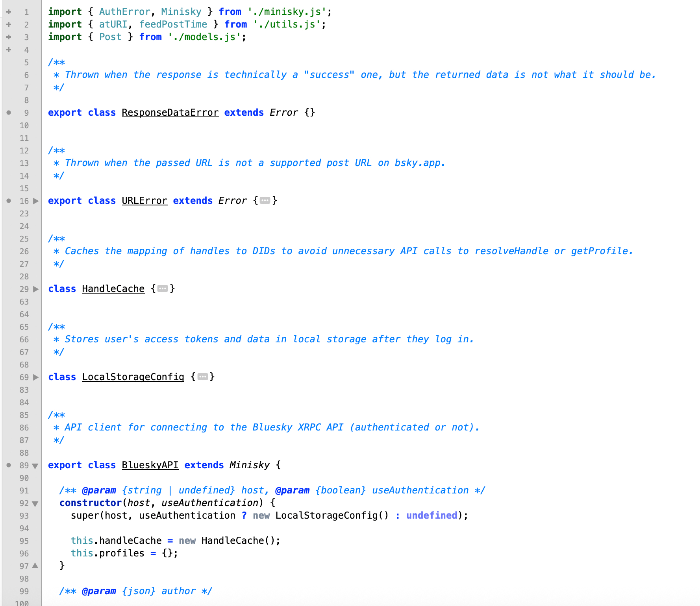This screenshot has width=700, height=606.
Task: Collapse the constructor using the line 92 arrow
Action: 35,504
